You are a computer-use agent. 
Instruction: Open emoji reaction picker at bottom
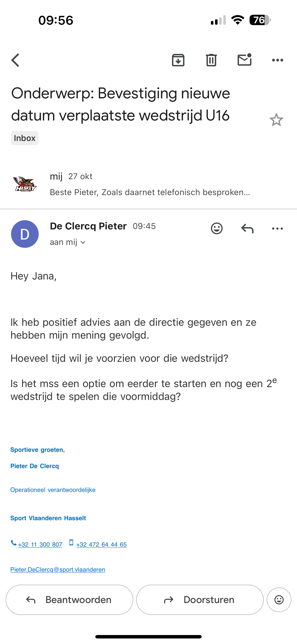click(279, 600)
